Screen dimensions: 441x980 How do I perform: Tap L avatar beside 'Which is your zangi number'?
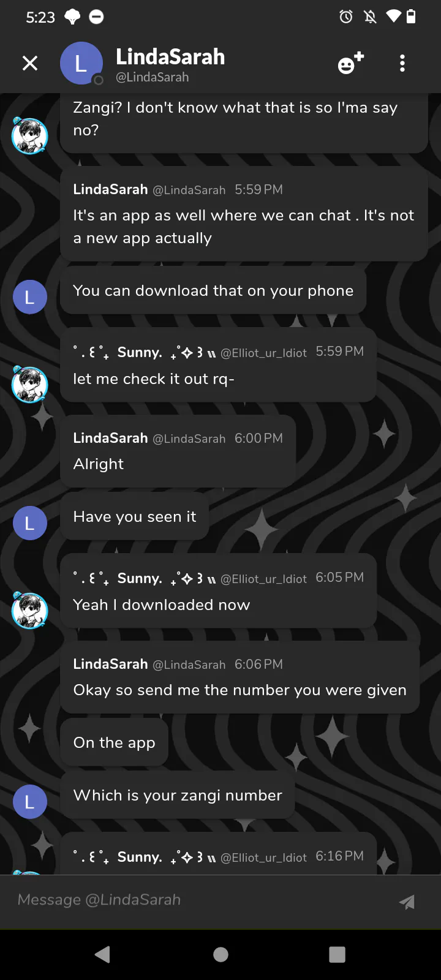pyautogui.click(x=30, y=802)
